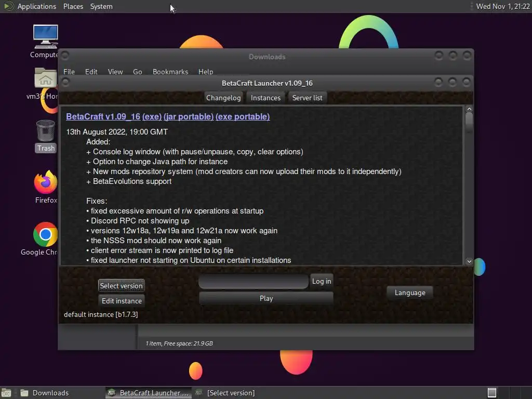Open Help menu in Downloads window
532x399 pixels.
[x=206, y=72]
